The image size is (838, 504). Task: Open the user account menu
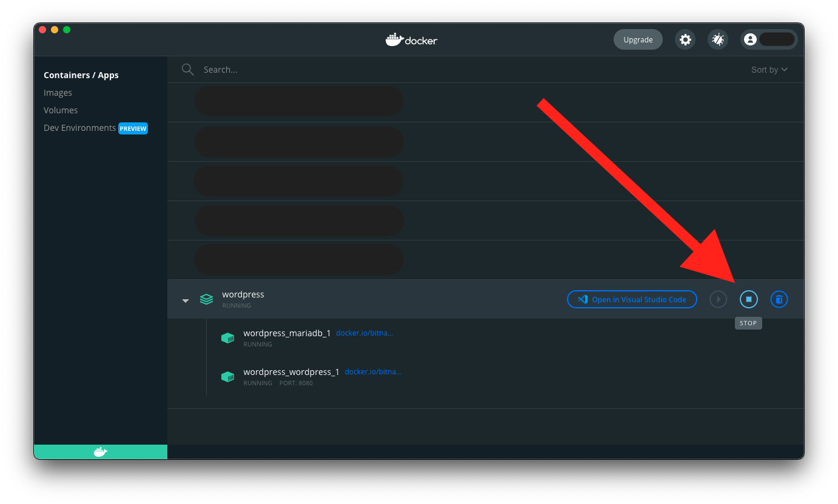[768, 39]
